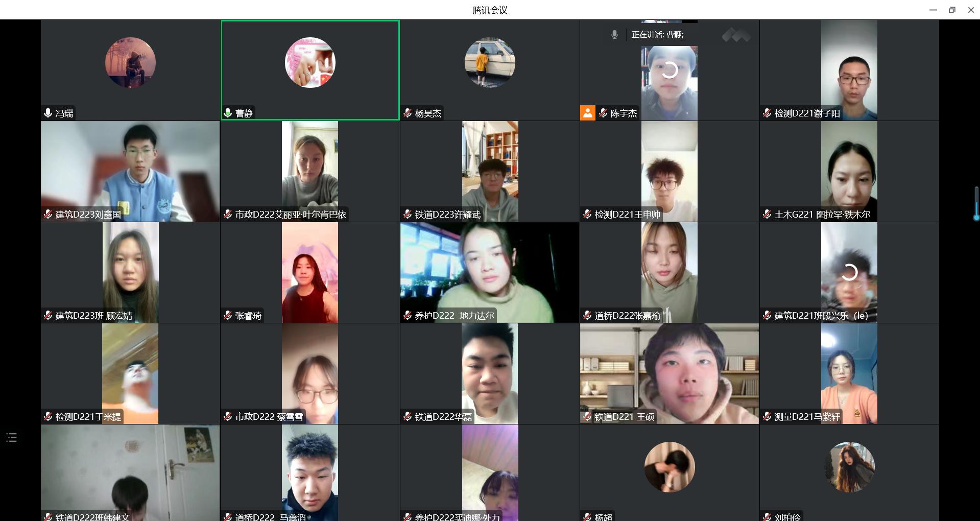Click the participant list icon on left edge
The height and width of the screenshot is (521, 980).
pyautogui.click(x=12, y=437)
